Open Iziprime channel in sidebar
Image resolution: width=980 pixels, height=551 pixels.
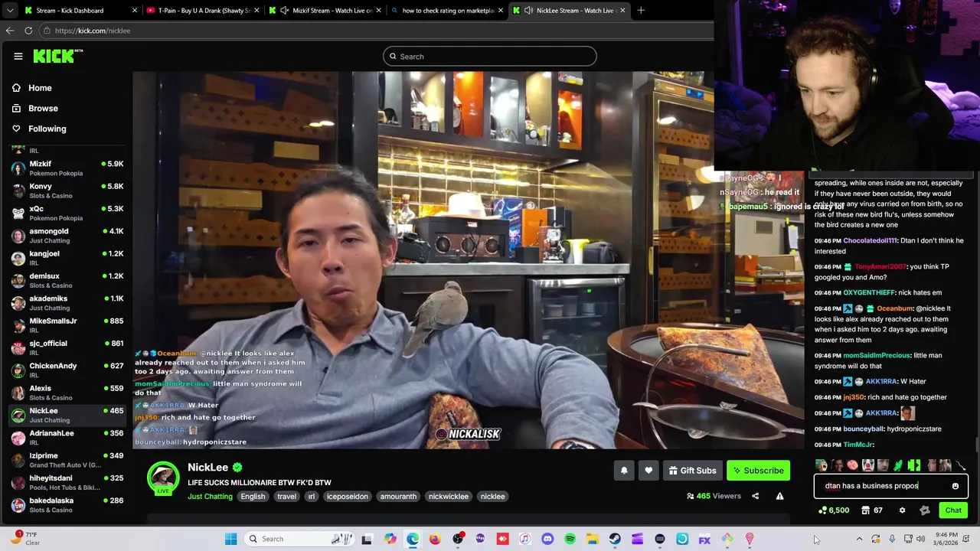point(67,460)
